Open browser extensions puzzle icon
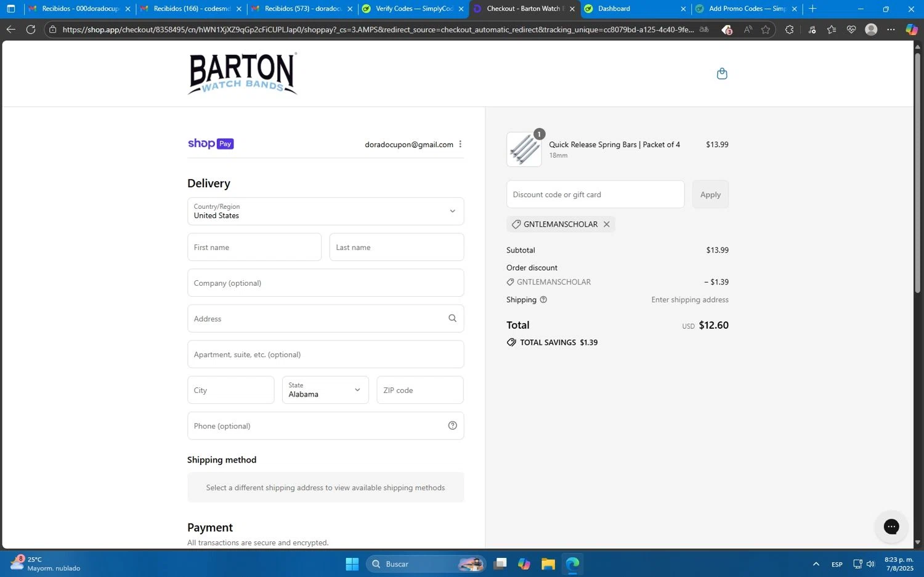Screen dimensions: 924x577 point(789,30)
